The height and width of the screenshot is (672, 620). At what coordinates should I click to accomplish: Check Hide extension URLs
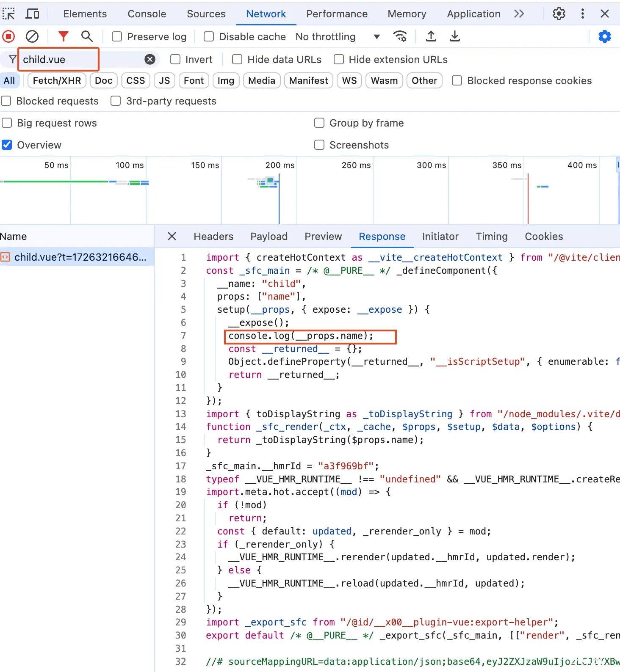coord(339,59)
